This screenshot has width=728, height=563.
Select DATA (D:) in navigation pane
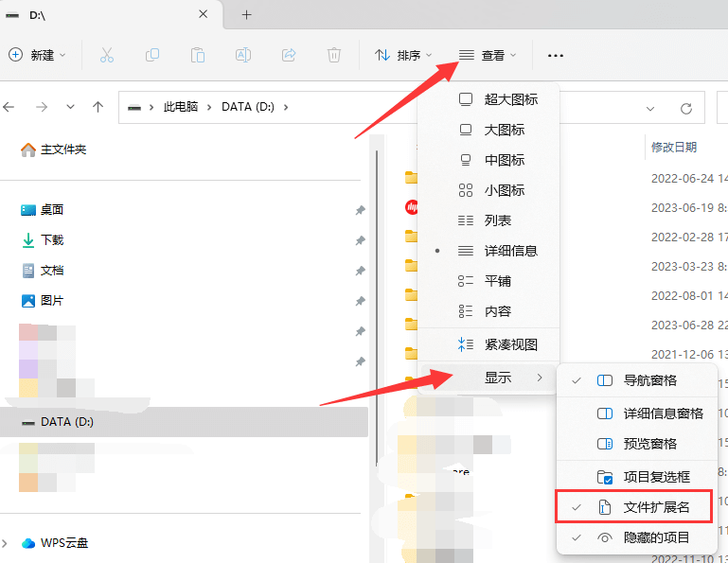[184, 422]
